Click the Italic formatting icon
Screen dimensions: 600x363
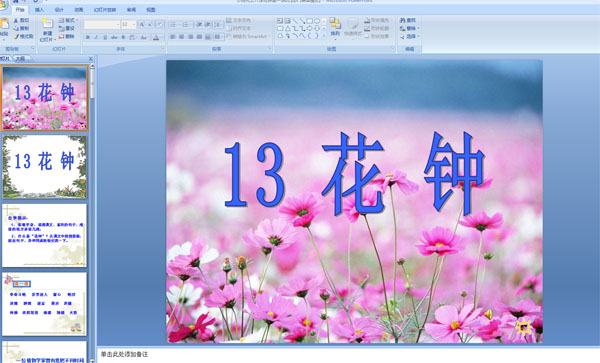pos(96,37)
